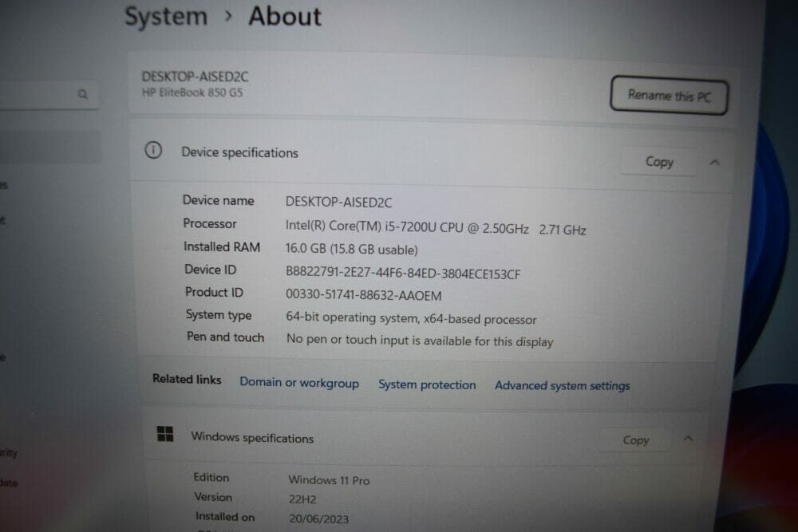Click the Device specifications heading
Viewport: 798px width, 532px height.
tap(239, 152)
